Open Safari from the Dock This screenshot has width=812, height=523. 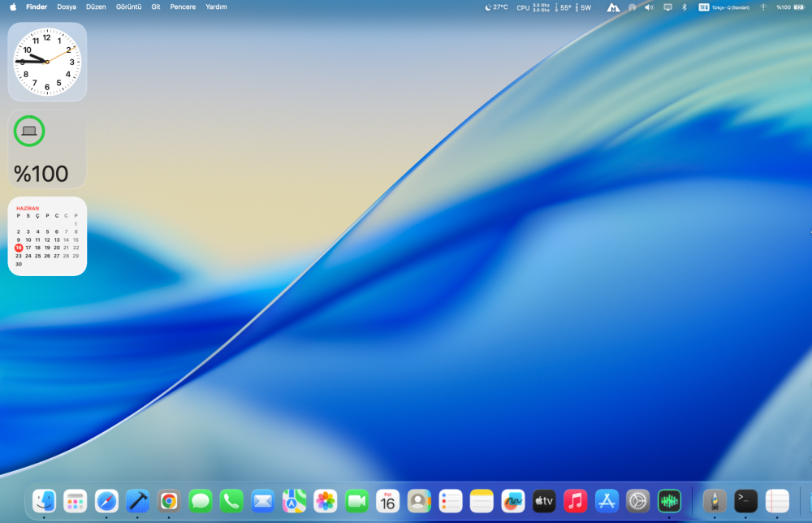(x=106, y=501)
